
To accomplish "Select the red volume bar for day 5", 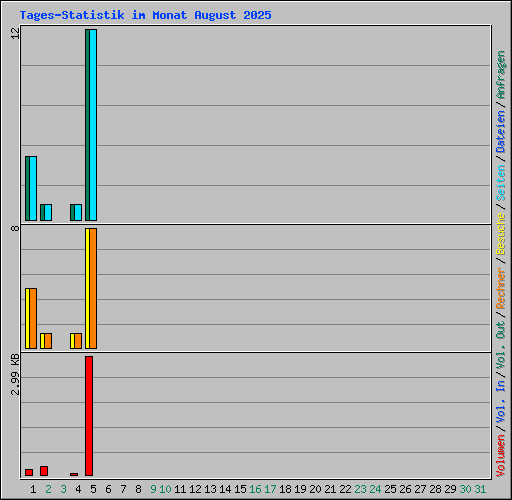I will coord(89,416).
